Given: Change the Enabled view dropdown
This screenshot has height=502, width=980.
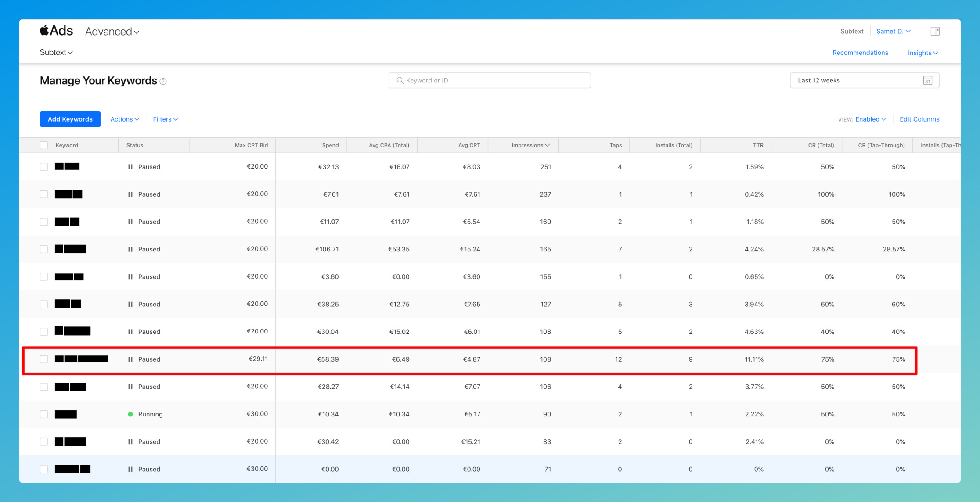Looking at the screenshot, I should tap(871, 119).
